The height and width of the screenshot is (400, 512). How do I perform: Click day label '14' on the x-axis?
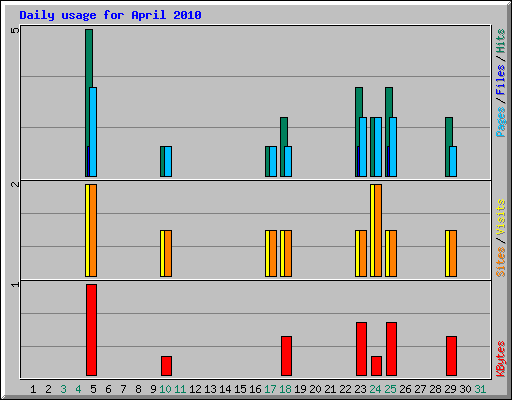(x=225, y=389)
